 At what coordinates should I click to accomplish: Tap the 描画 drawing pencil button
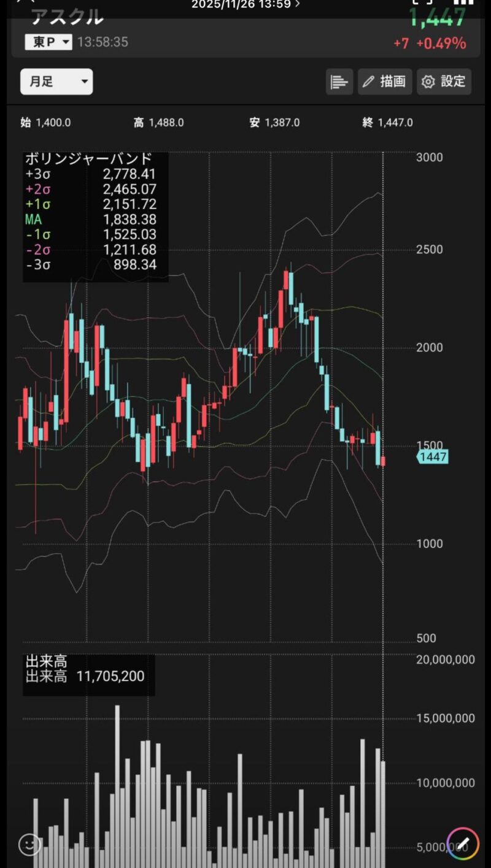[385, 82]
